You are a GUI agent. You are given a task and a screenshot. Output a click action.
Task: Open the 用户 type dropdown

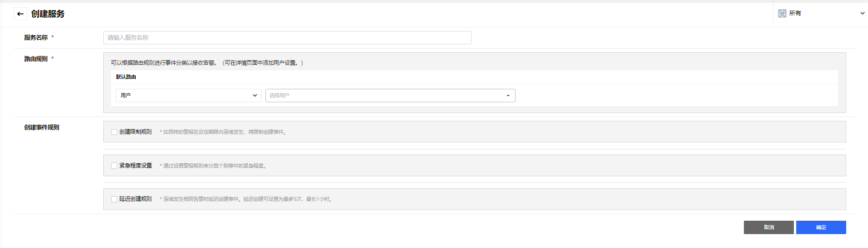(x=189, y=95)
